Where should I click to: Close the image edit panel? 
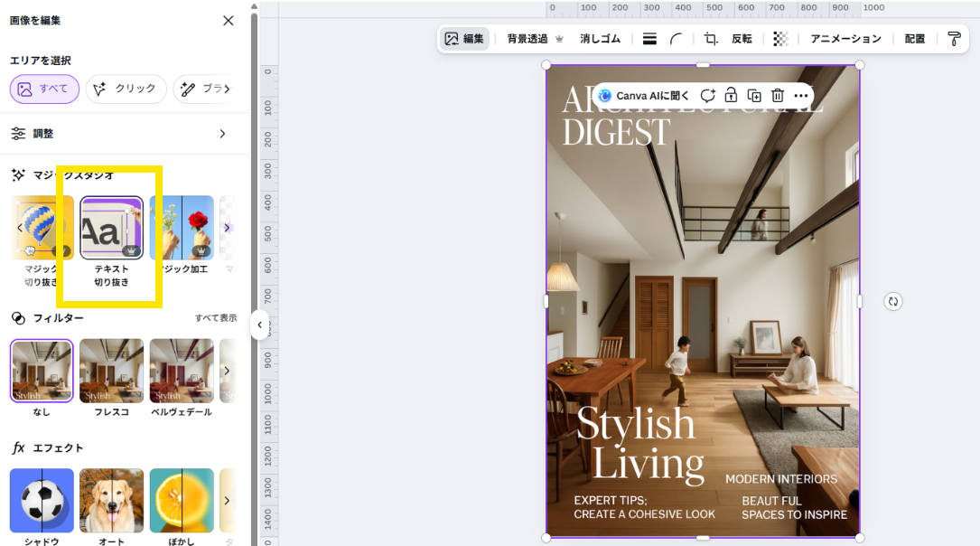(228, 21)
